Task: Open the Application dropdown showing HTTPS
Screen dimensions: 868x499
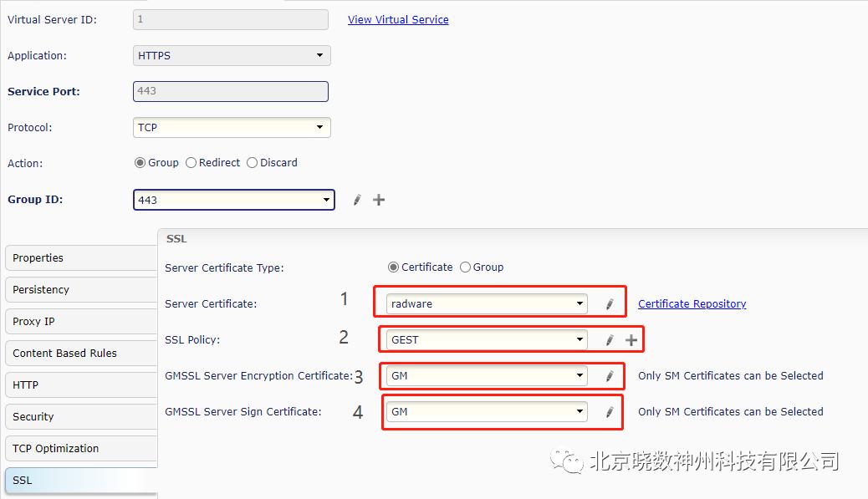Action: tap(320, 55)
